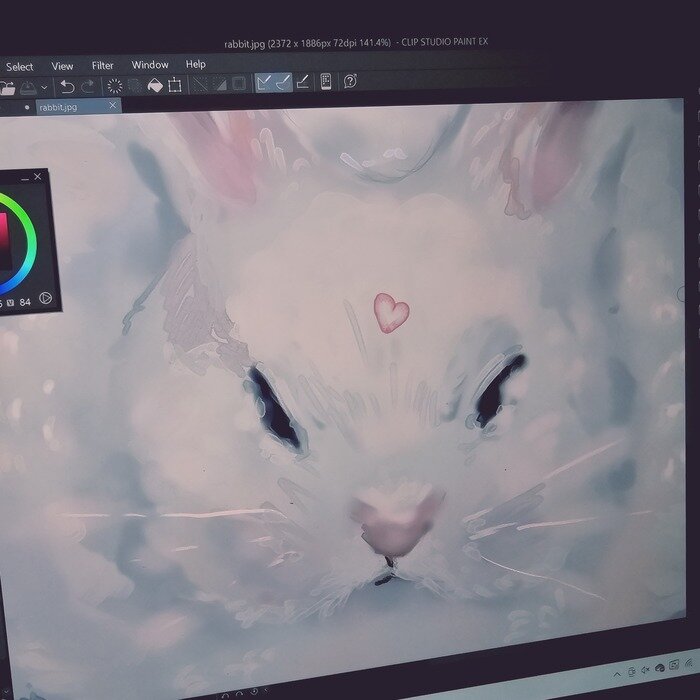Click the USB device tray icon
The width and height of the screenshot is (700, 700).
click(x=632, y=671)
